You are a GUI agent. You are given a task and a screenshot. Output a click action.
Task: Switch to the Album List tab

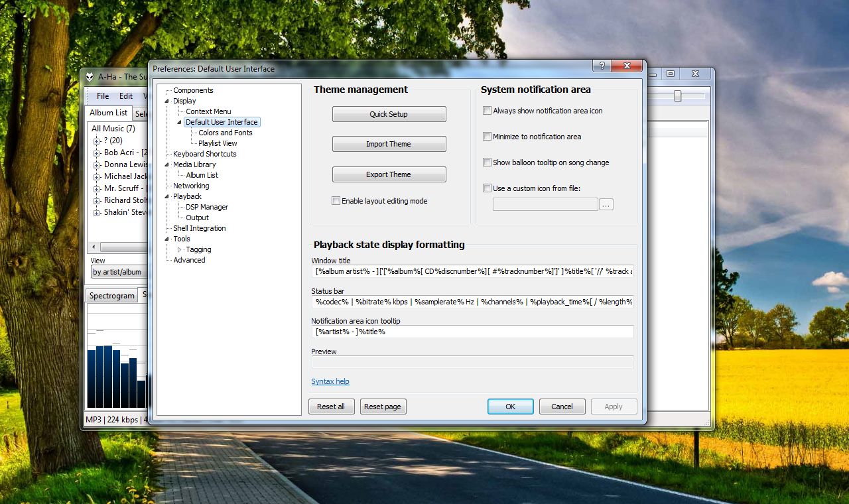(109, 113)
